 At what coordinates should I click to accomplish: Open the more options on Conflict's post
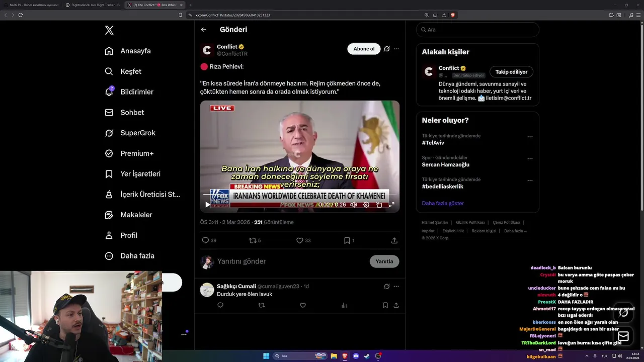point(396,49)
